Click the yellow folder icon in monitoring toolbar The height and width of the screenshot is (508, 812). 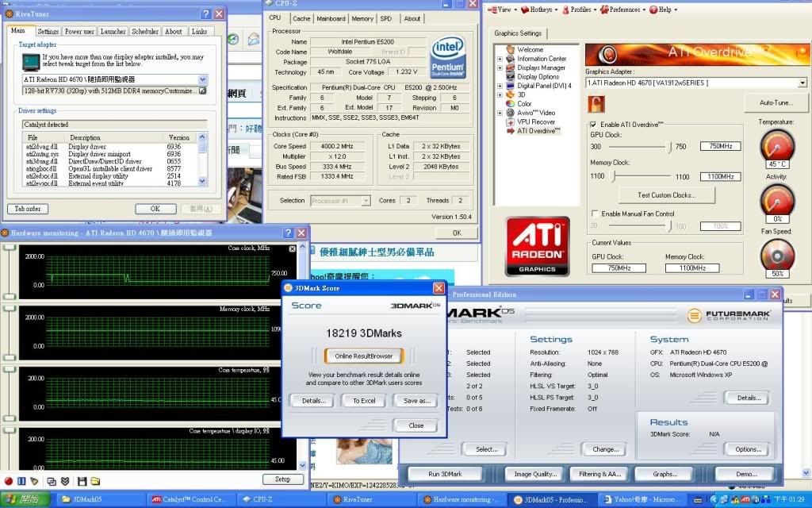tap(95, 481)
